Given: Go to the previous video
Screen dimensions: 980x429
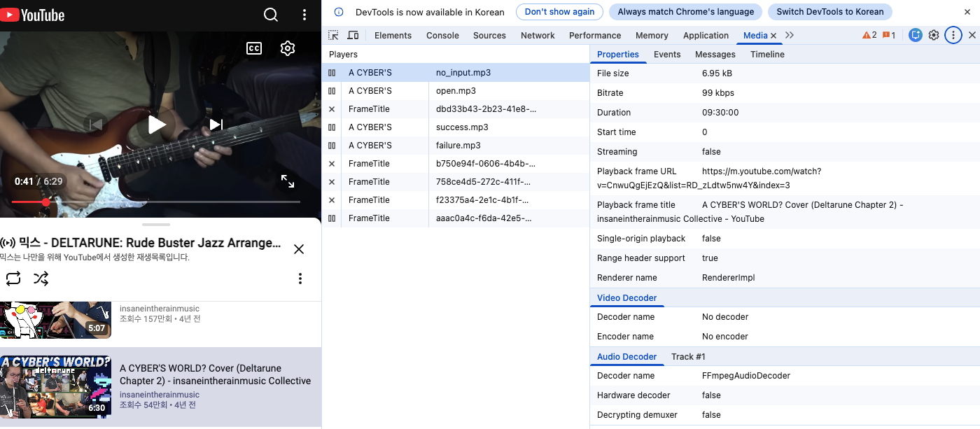Looking at the screenshot, I should (96, 125).
